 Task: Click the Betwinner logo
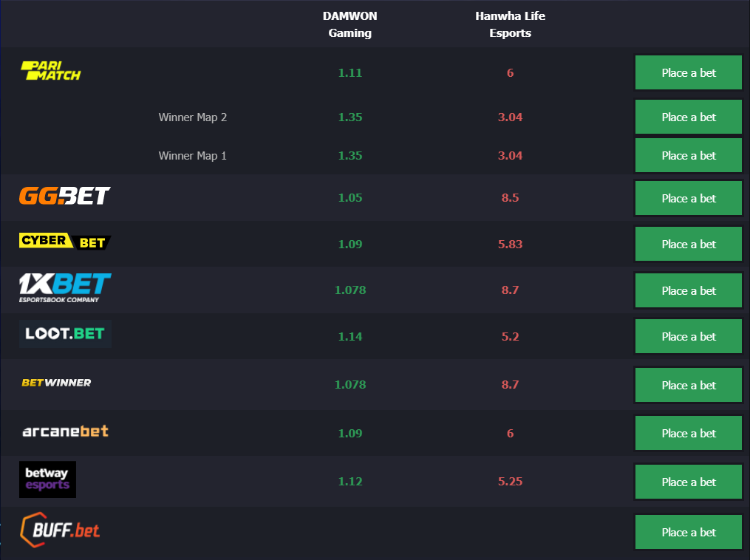tap(56, 383)
